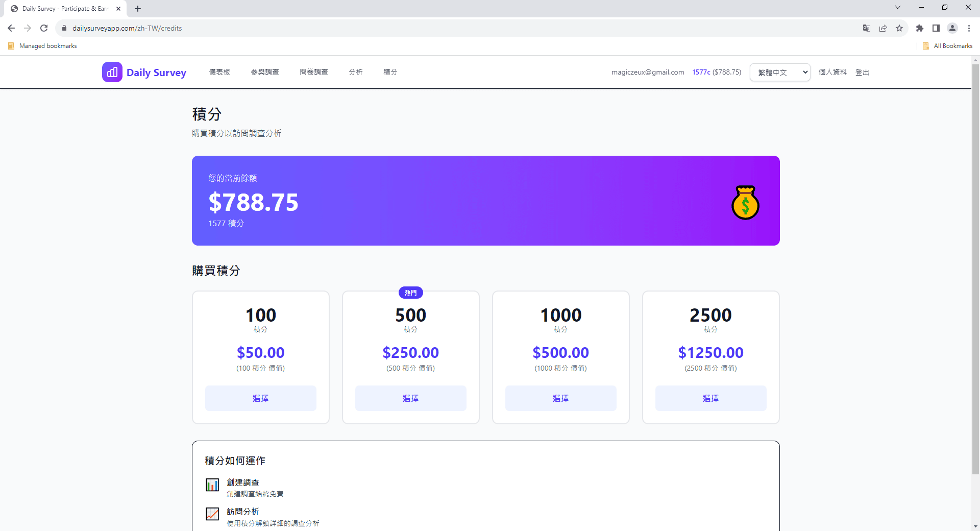Open the 參與調查 nav item
The width and height of the screenshot is (980, 531).
pos(264,72)
